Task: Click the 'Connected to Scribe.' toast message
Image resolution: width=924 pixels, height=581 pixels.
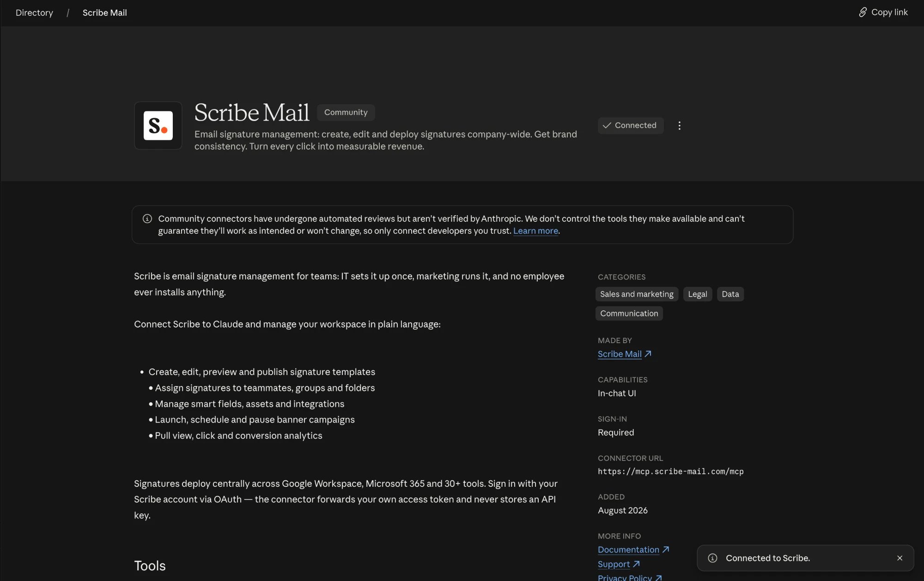Action: pyautogui.click(x=767, y=558)
